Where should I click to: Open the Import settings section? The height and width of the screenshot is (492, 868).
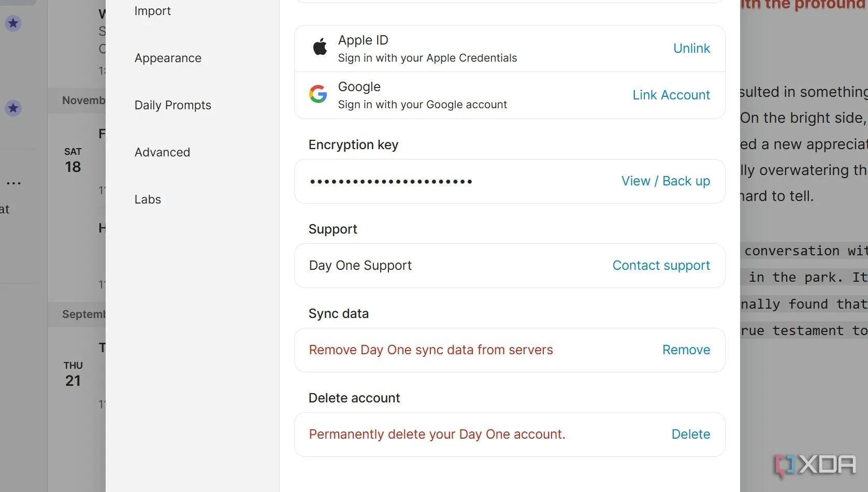[152, 11]
